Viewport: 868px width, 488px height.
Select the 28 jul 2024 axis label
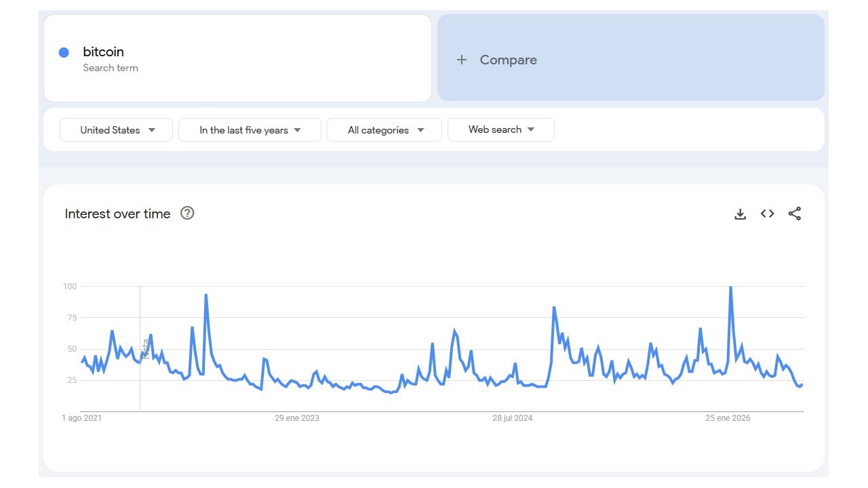(x=513, y=418)
